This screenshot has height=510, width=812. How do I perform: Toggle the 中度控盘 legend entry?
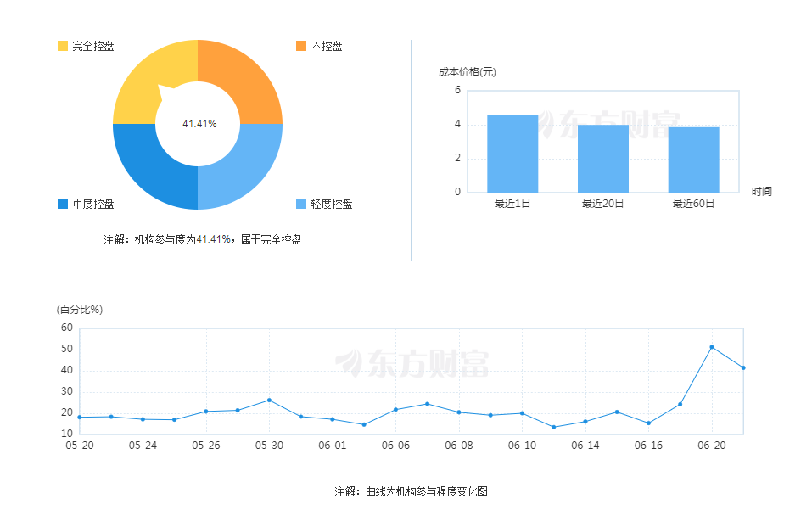tap(96, 204)
